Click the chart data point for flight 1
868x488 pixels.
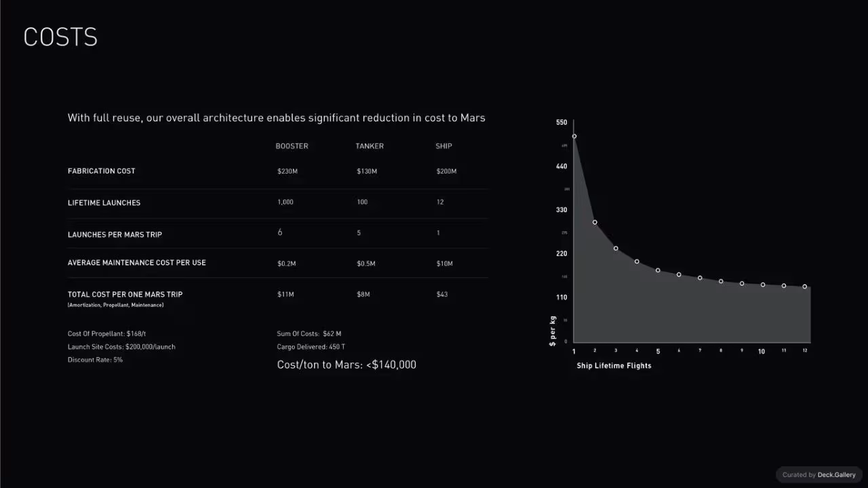[574, 136]
